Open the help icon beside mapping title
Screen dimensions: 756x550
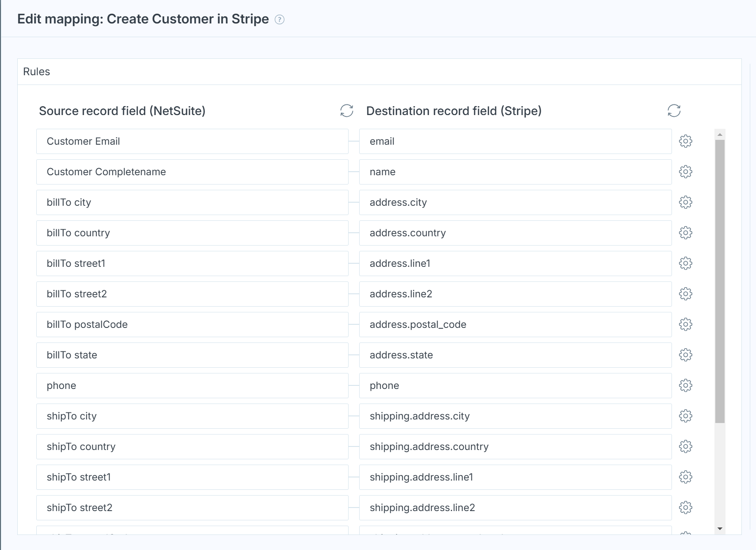coord(280,19)
